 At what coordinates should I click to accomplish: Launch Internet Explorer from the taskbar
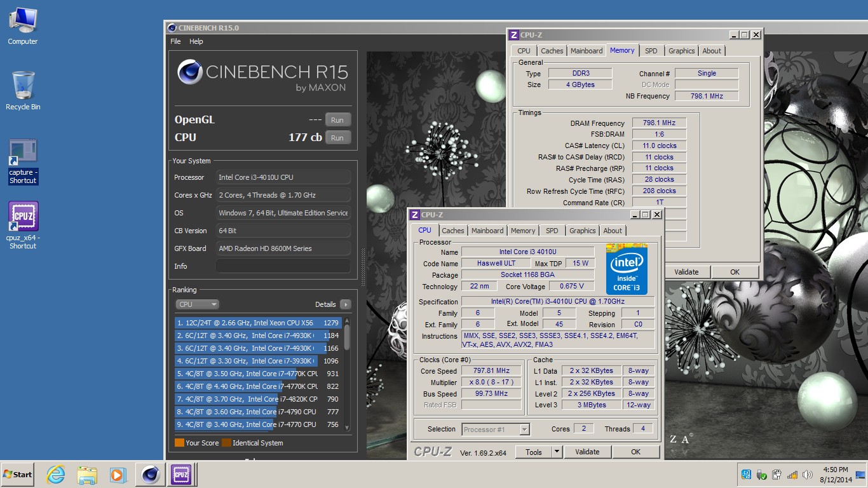click(56, 474)
